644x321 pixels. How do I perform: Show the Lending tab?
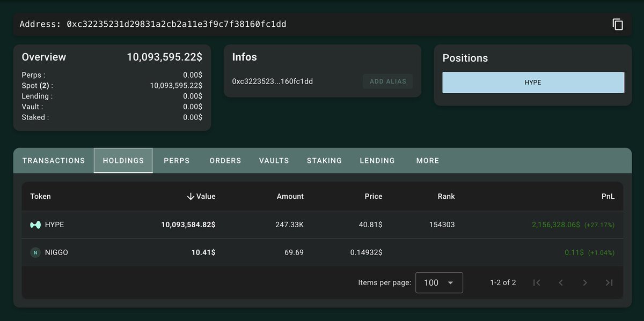tap(377, 161)
